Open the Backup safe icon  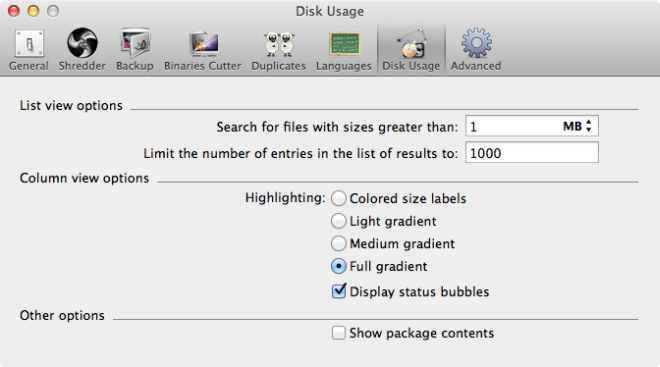[135, 43]
